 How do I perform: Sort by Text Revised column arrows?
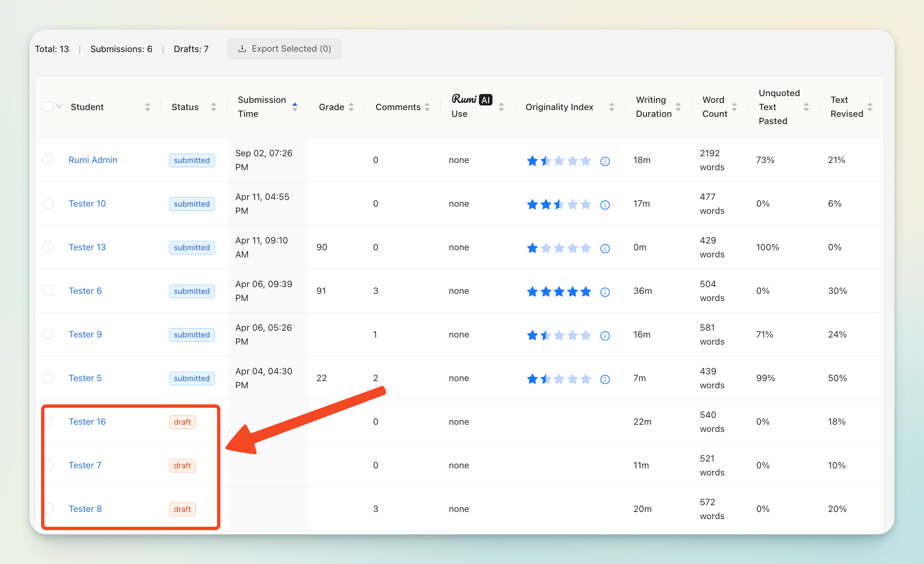[x=870, y=107]
